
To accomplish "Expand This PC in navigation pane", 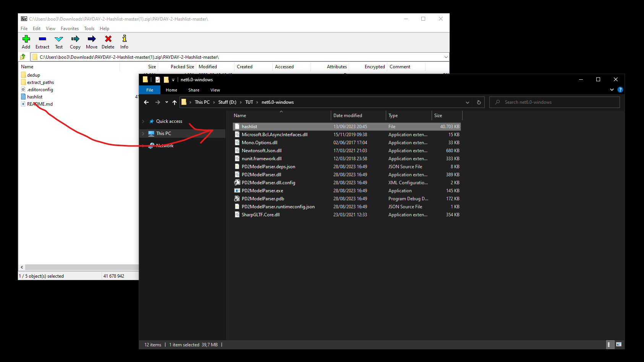I will (143, 134).
